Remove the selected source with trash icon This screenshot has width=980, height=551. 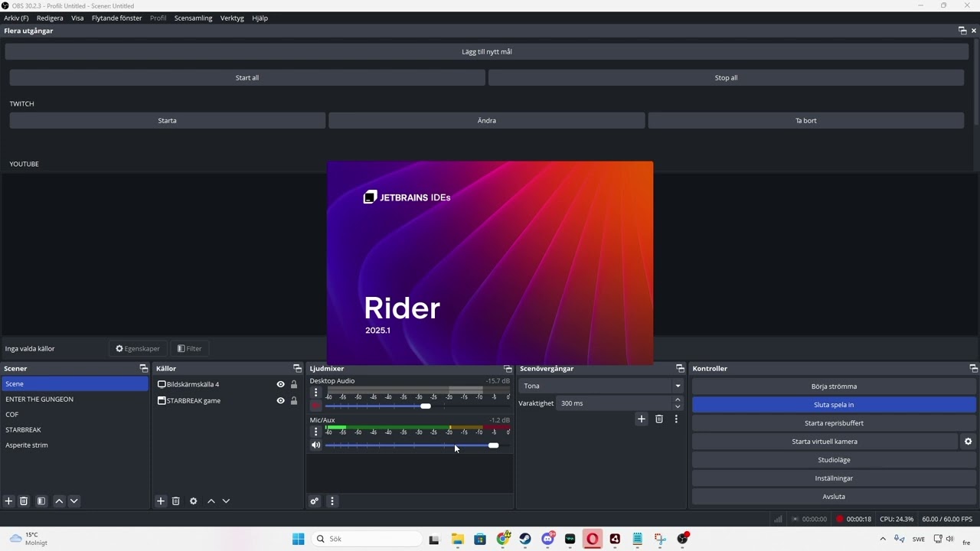click(175, 501)
